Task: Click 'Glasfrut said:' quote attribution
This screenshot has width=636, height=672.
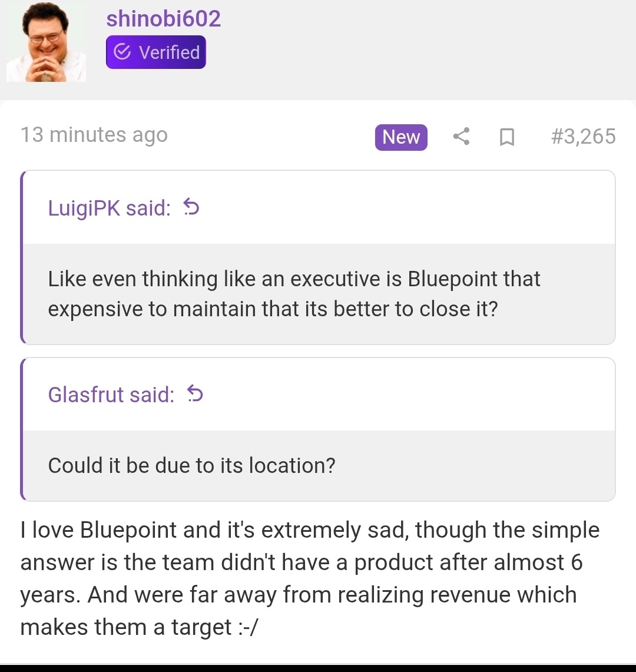Action: click(111, 394)
